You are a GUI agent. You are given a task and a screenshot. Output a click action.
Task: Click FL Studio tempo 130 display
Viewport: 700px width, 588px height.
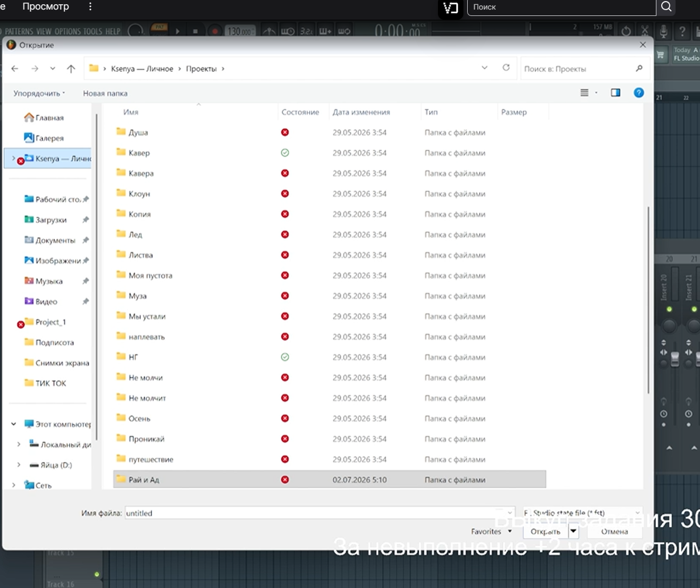coord(240,31)
